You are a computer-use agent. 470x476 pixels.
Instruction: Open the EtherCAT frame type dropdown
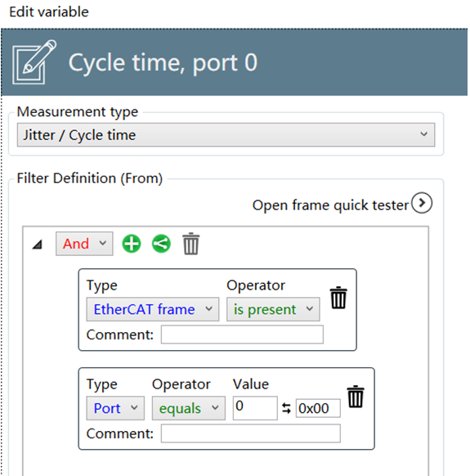point(153,309)
